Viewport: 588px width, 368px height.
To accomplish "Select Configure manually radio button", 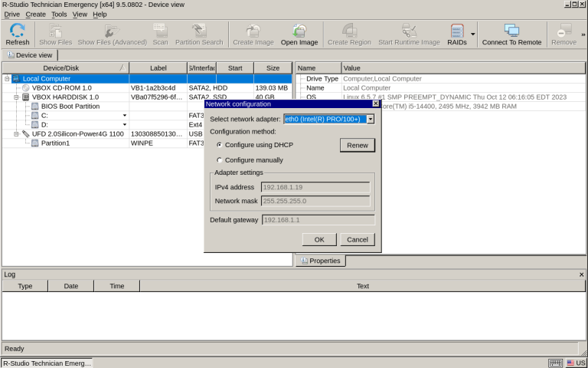I will pos(220,160).
